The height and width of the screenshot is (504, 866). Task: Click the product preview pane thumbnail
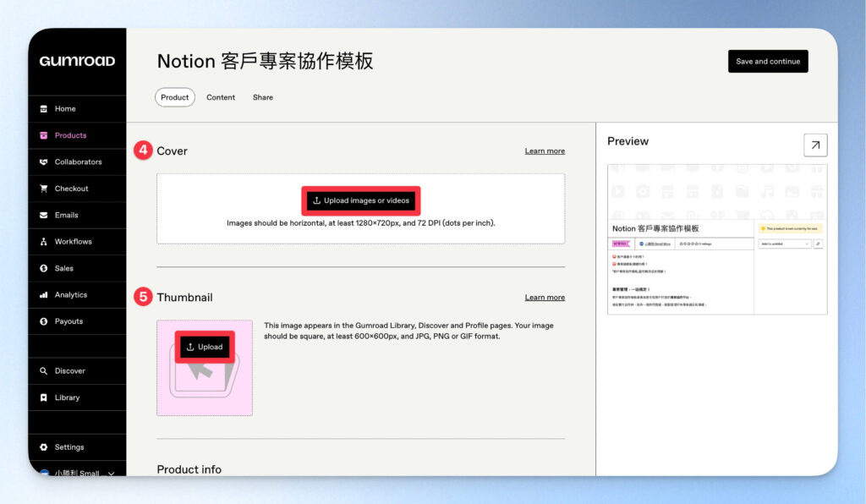(x=717, y=239)
